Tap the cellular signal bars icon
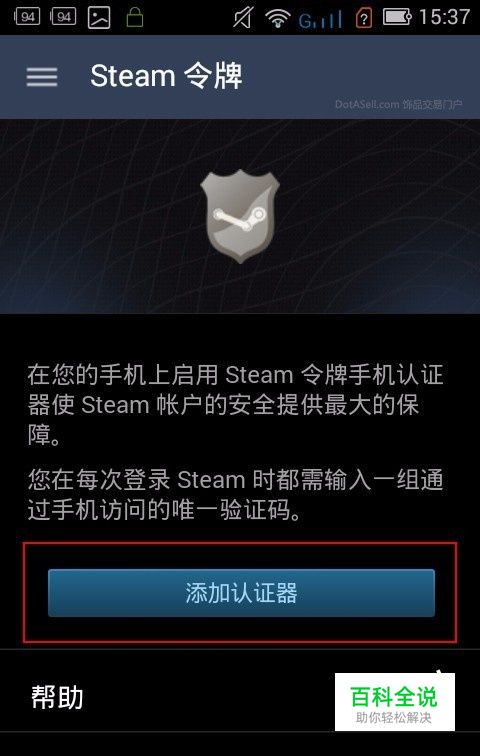This screenshot has height=756, width=480. point(320,20)
